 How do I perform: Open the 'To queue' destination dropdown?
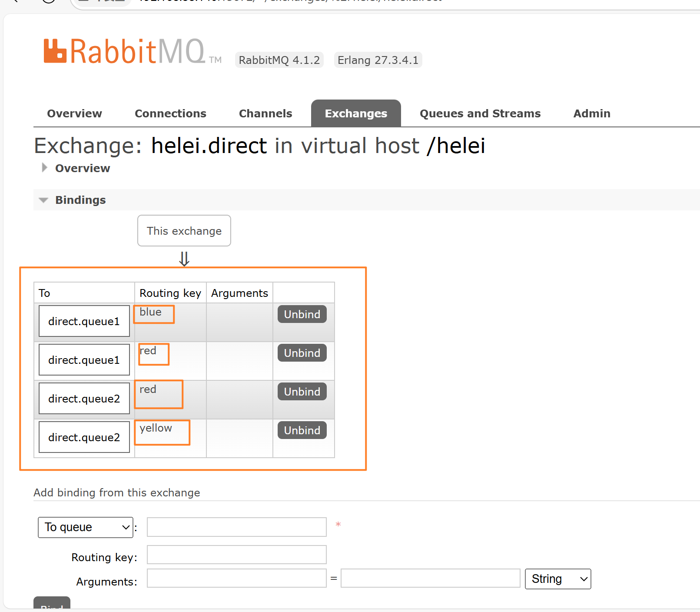[86, 527]
